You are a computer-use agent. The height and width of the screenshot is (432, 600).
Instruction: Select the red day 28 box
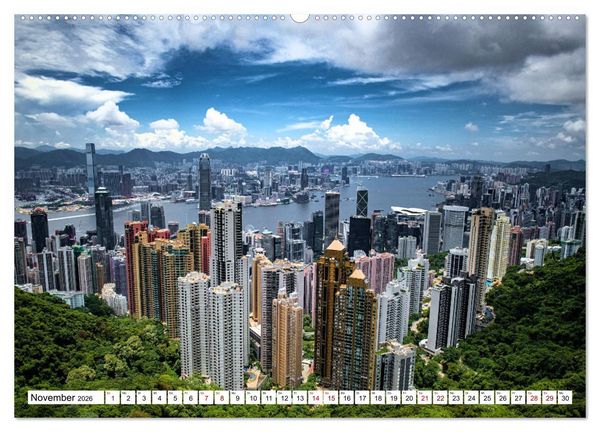(x=534, y=398)
